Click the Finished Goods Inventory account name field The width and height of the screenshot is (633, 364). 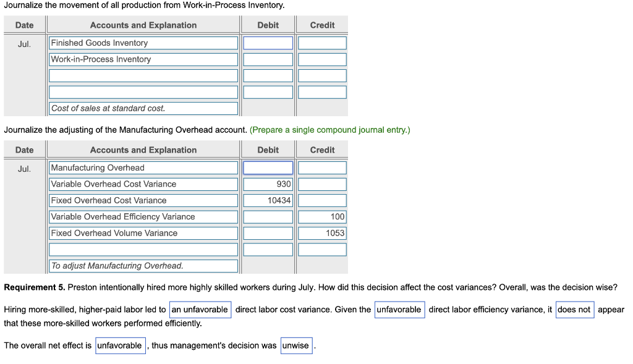[143, 43]
